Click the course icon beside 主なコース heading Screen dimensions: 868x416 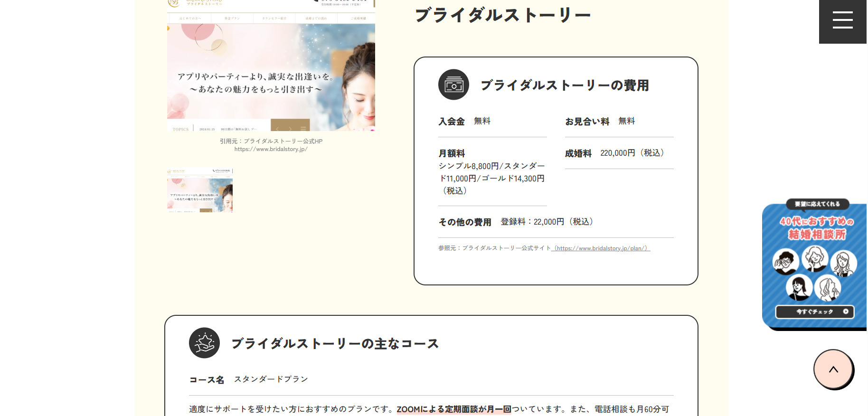point(204,343)
